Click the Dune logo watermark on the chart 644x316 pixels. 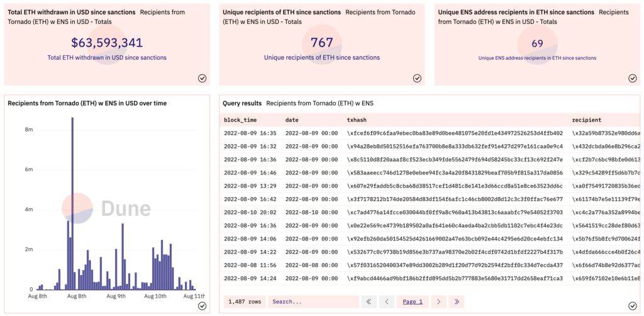[107, 209]
